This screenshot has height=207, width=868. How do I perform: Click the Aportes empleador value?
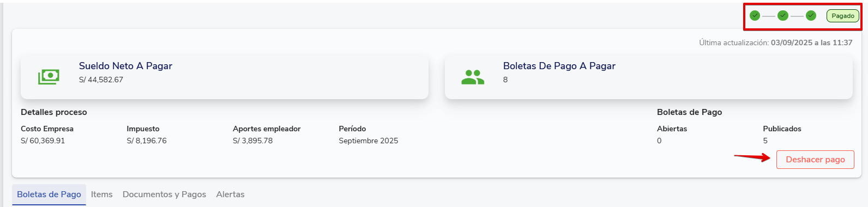pyautogui.click(x=252, y=141)
